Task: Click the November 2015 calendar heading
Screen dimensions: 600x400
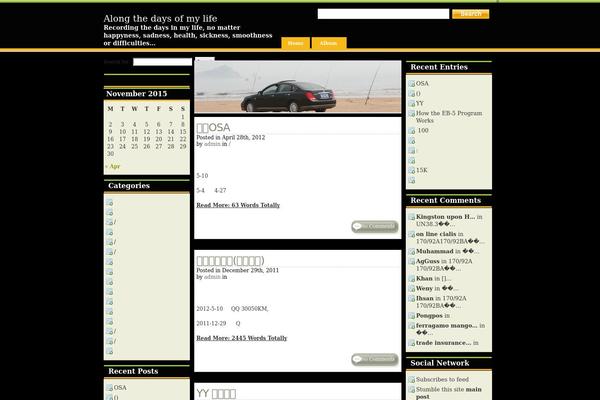Action: pos(137,94)
